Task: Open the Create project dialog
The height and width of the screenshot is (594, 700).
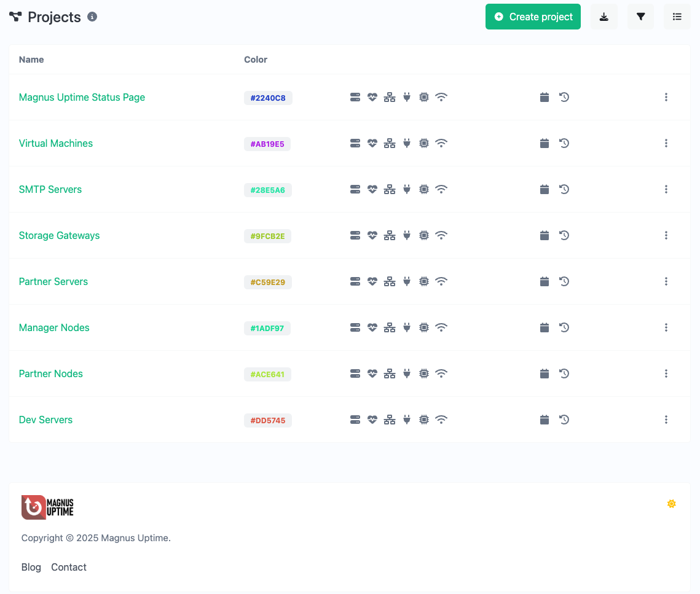Action: point(532,17)
